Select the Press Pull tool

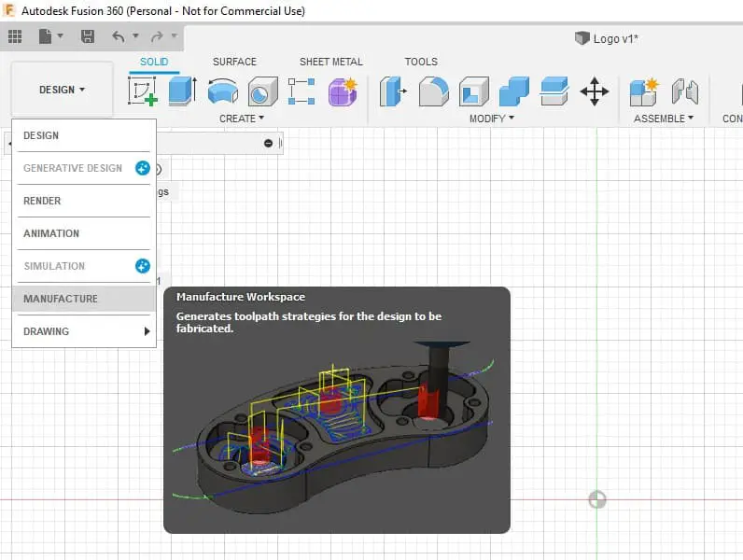click(x=393, y=91)
